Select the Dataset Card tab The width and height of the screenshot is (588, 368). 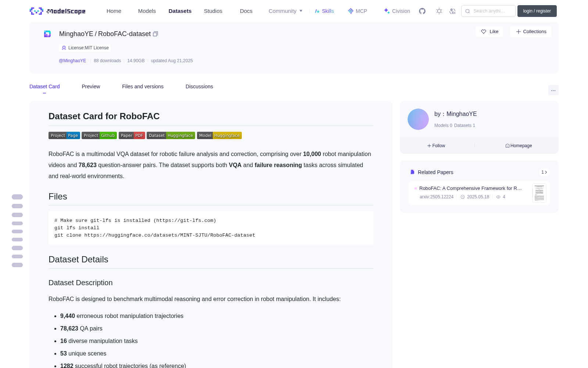(x=44, y=86)
